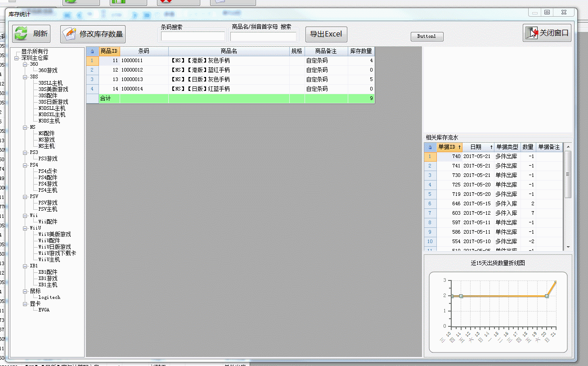Click the exit door icon on 关闭窗口
Viewport: 588px width, 366px height.
(533, 33)
